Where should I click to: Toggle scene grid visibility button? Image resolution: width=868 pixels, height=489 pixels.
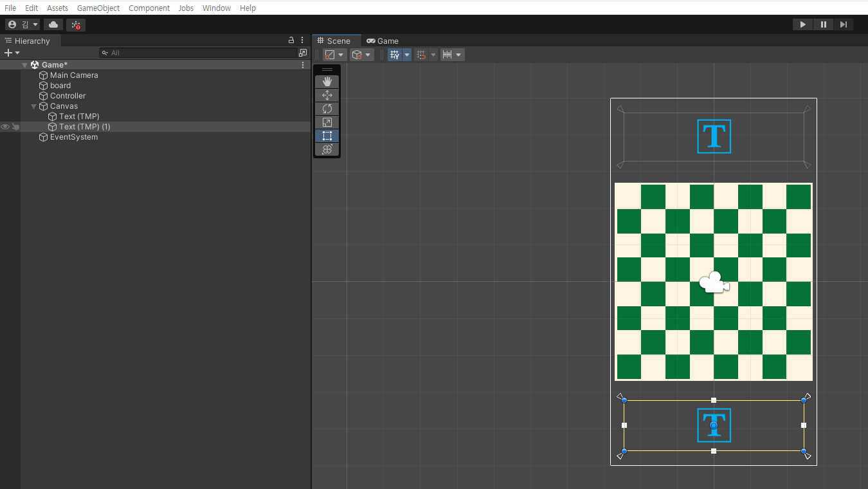pos(394,55)
